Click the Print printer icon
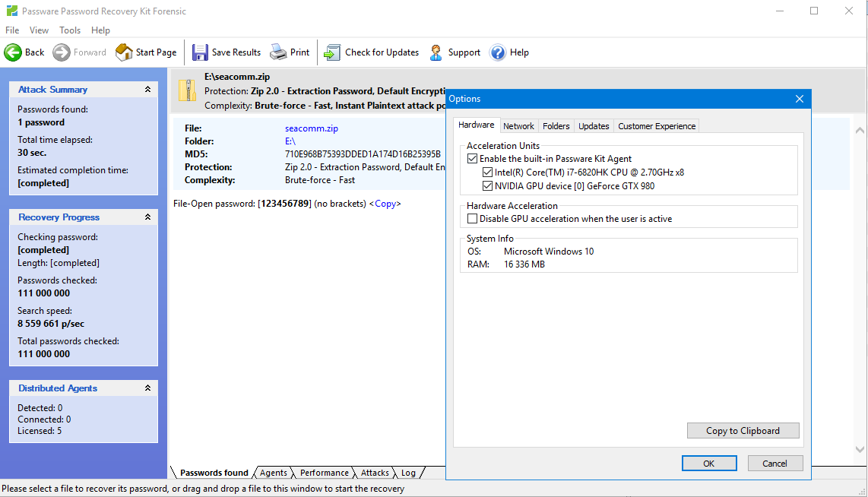The width and height of the screenshot is (868, 497). coord(278,52)
